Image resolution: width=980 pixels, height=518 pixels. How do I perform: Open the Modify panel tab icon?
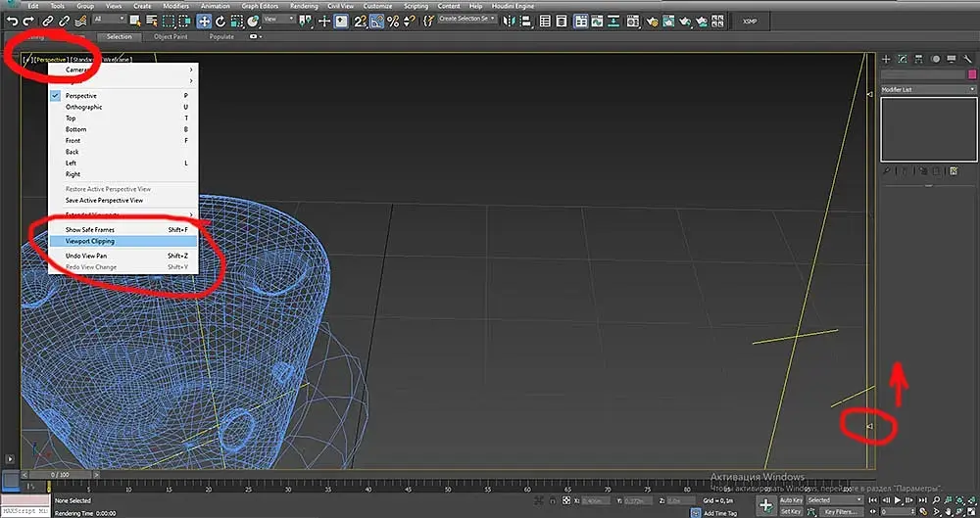[903, 59]
